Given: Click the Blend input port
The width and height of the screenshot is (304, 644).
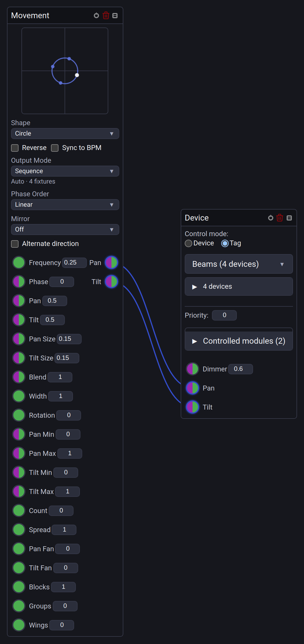Looking at the screenshot, I should point(19,377).
